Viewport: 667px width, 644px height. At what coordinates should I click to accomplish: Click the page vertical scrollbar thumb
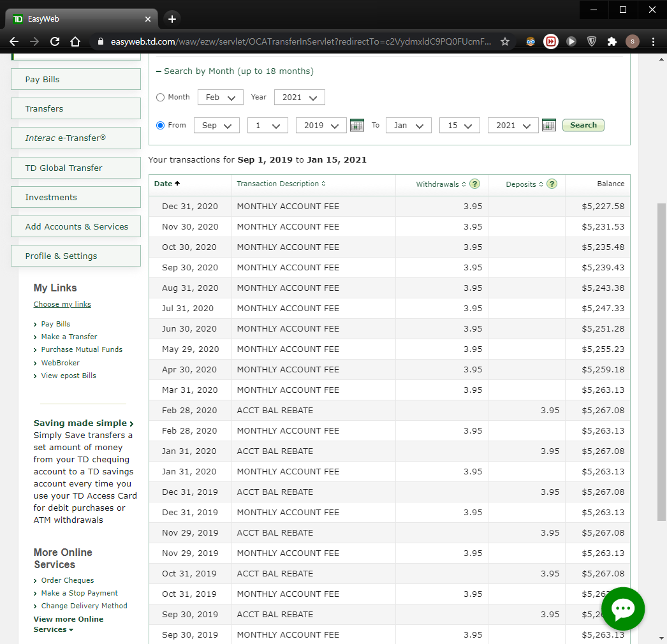661,362
